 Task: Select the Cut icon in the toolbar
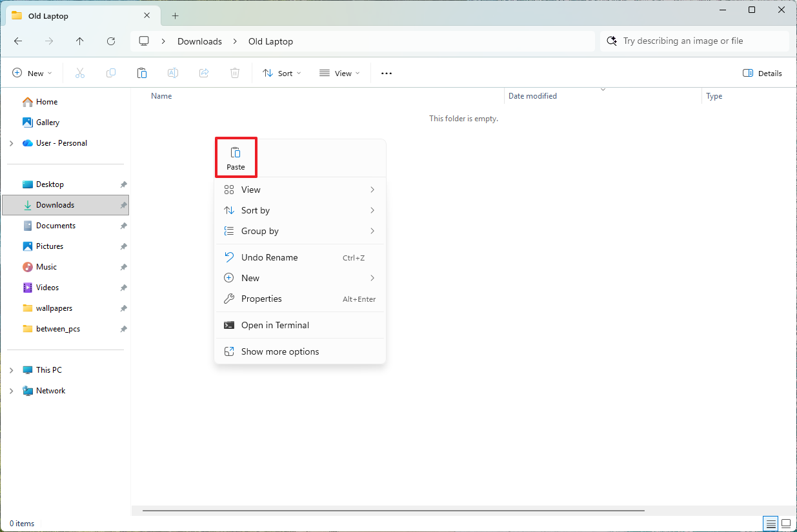(x=79, y=72)
